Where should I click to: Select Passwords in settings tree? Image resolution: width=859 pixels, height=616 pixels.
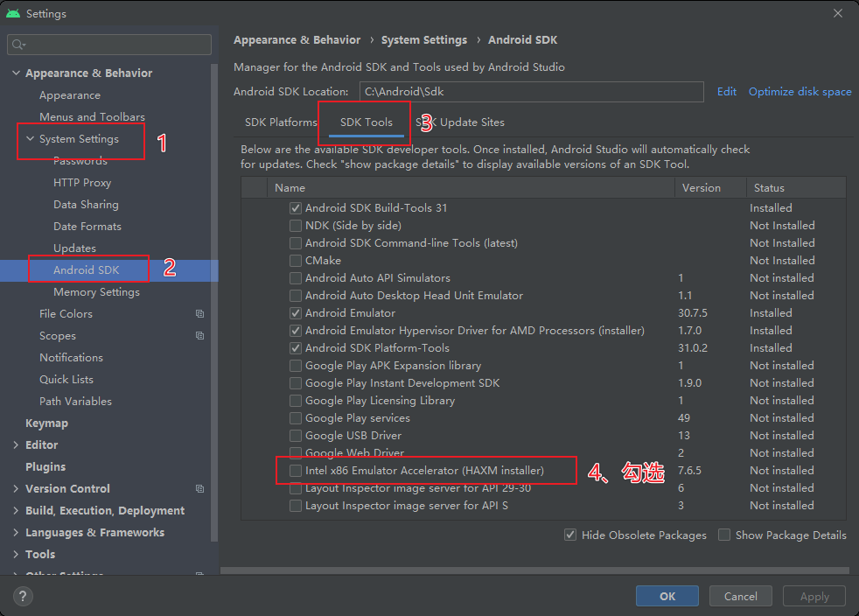(x=80, y=161)
